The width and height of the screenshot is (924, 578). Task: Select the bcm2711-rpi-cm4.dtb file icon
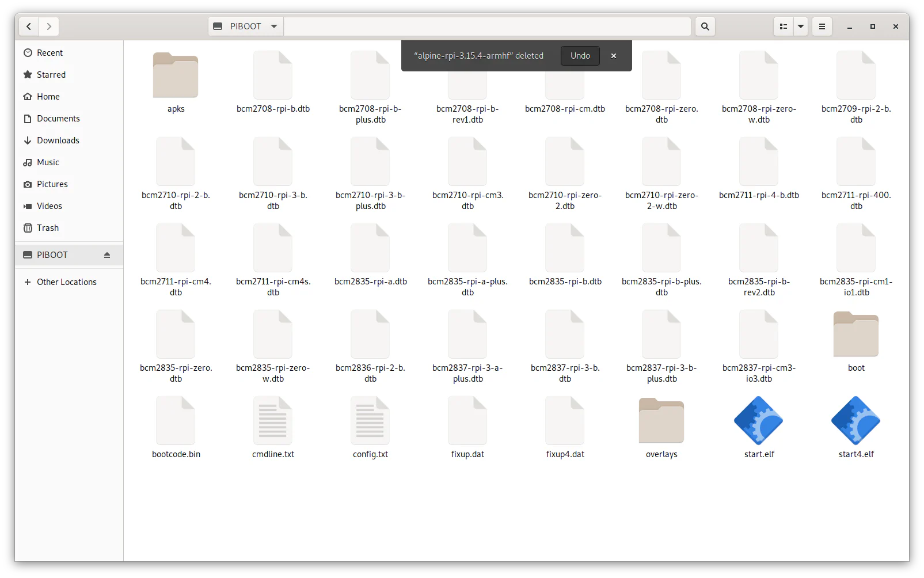176,248
